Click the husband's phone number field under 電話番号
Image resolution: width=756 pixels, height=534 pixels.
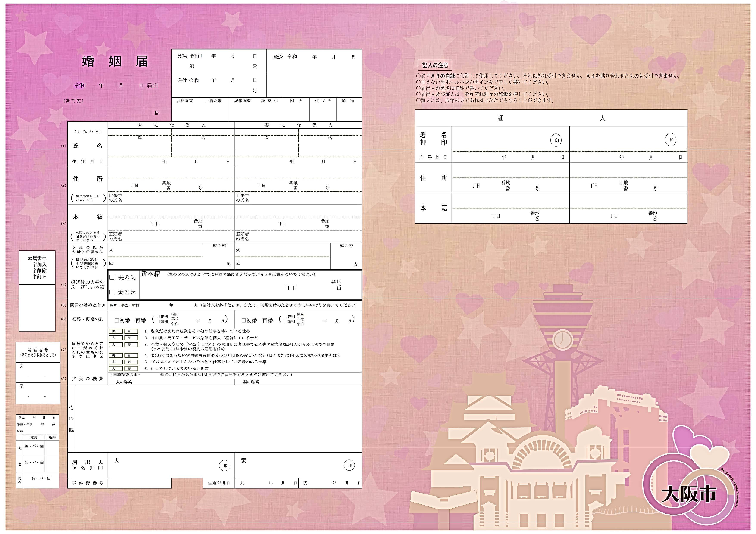38,373
